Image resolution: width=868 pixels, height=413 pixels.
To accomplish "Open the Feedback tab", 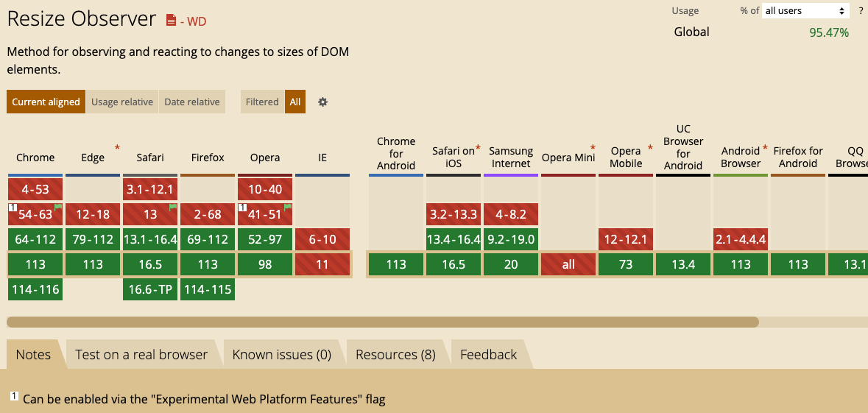I will pos(489,354).
